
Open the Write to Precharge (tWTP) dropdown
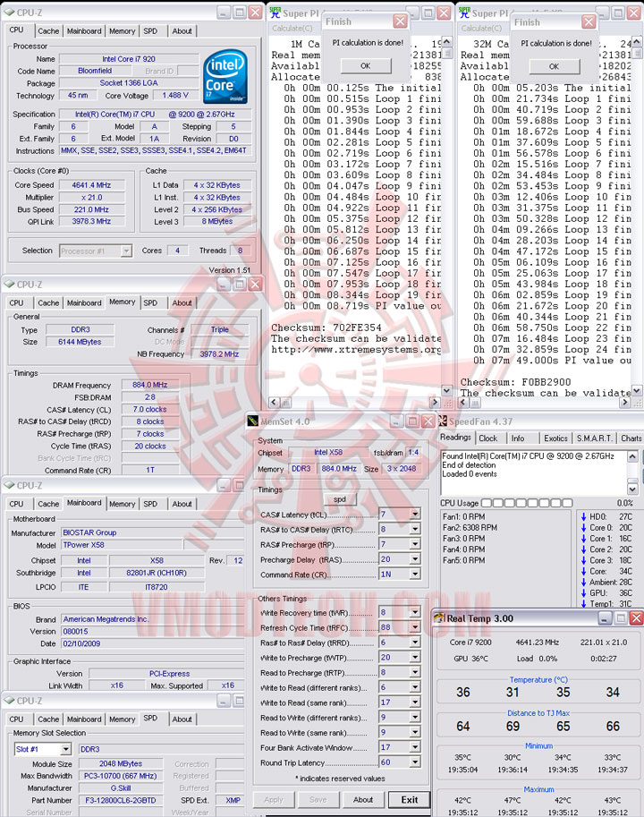415,658
